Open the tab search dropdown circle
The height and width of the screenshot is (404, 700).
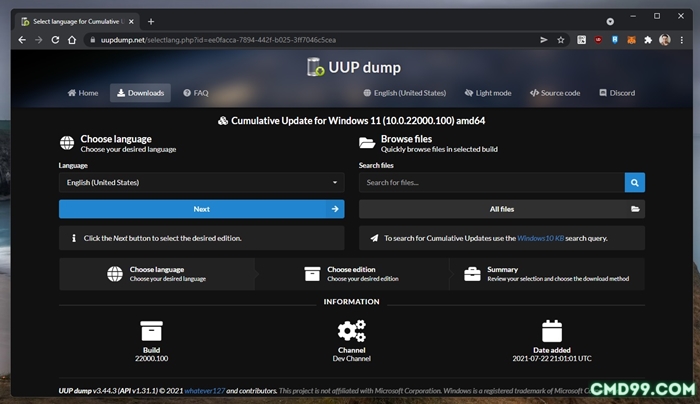tap(610, 21)
